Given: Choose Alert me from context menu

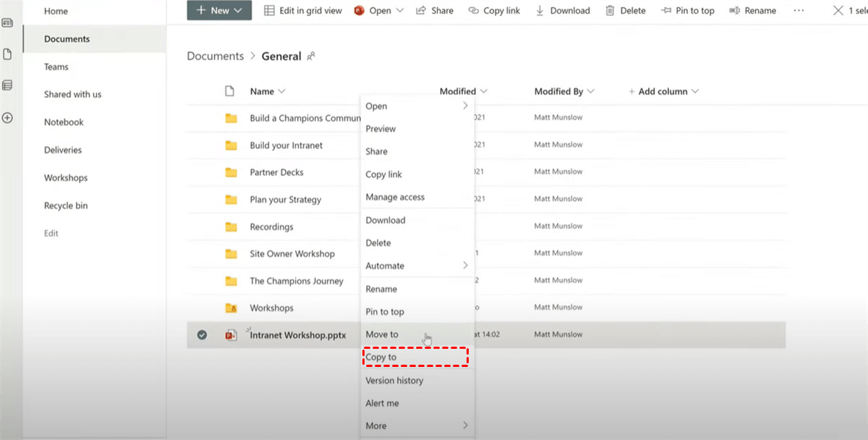Looking at the screenshot, I should point(382,403).
